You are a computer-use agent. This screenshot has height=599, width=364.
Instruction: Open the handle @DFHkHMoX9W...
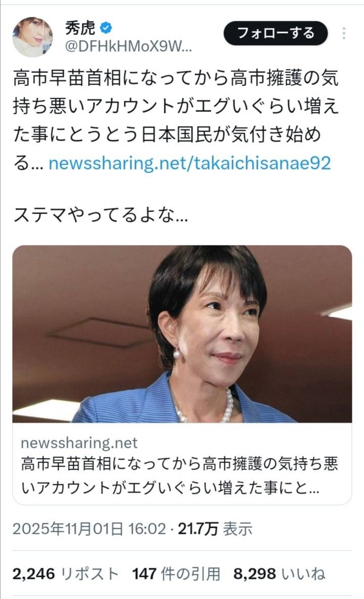click(128, 47)
